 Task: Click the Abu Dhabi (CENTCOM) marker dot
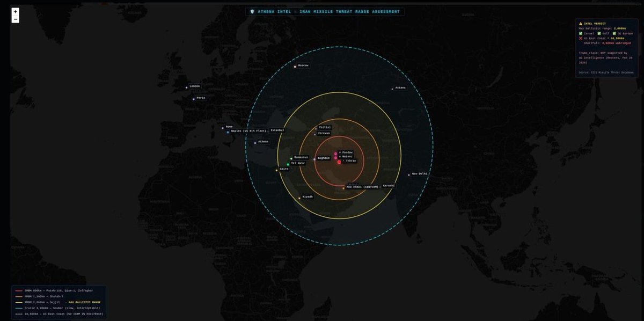(x=343, y=188)
